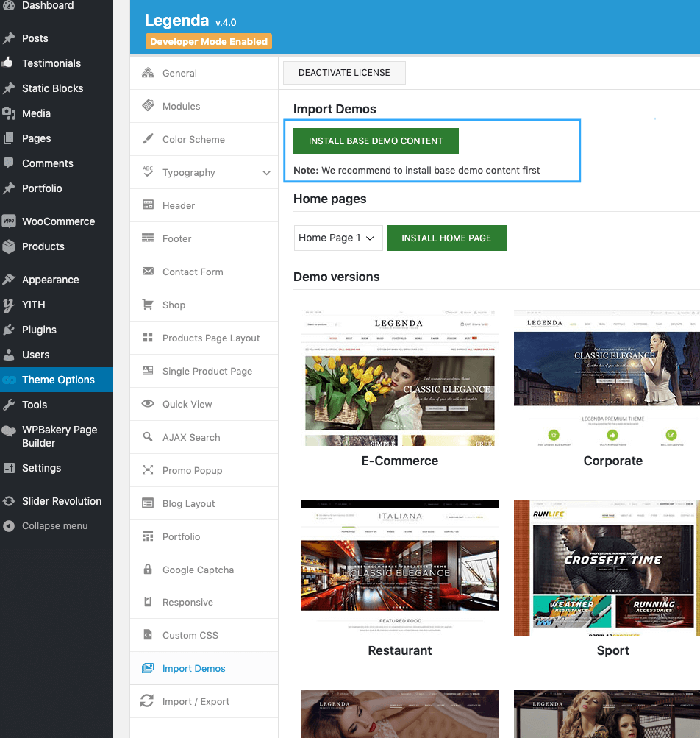Image resolution: width=700 pixels, height=738 pixels.
Task: Click Install Base Demo Content button
Action: [376, 141]
